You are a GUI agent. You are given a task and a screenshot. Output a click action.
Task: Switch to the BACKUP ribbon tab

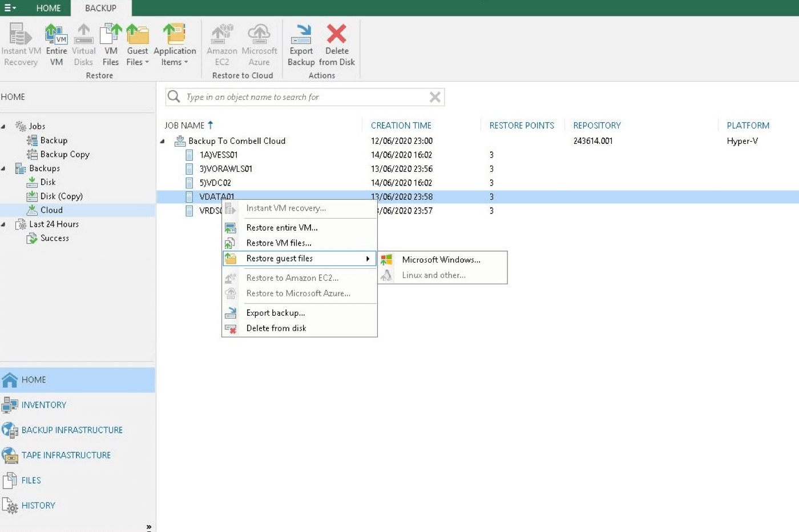(x=100, y=8)
